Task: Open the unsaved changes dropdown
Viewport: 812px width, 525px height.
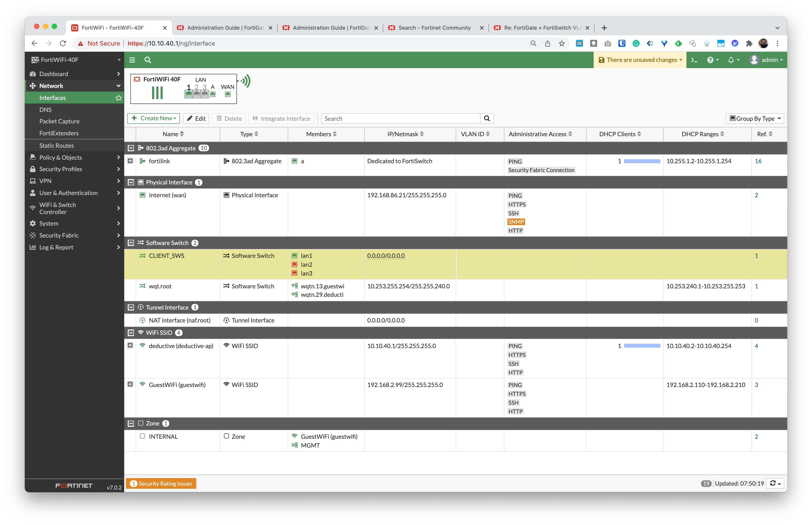Action: [x=640, y=60]
